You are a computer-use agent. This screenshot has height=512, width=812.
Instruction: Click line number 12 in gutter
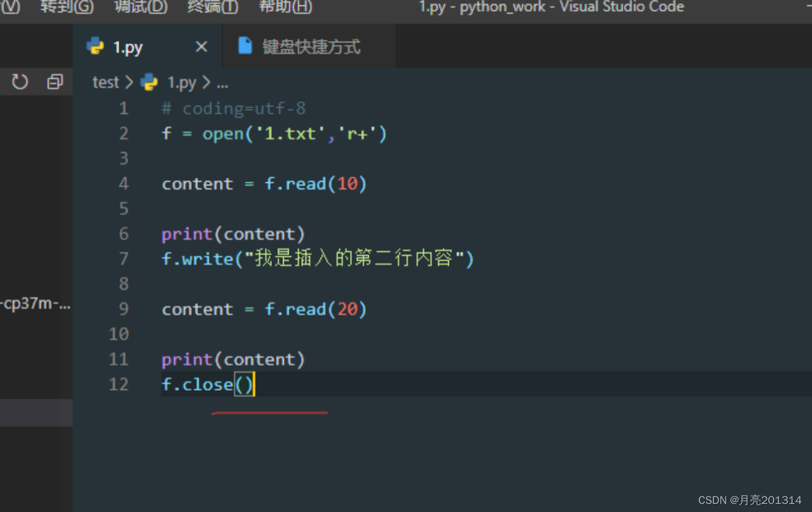(x=119, y=384)
